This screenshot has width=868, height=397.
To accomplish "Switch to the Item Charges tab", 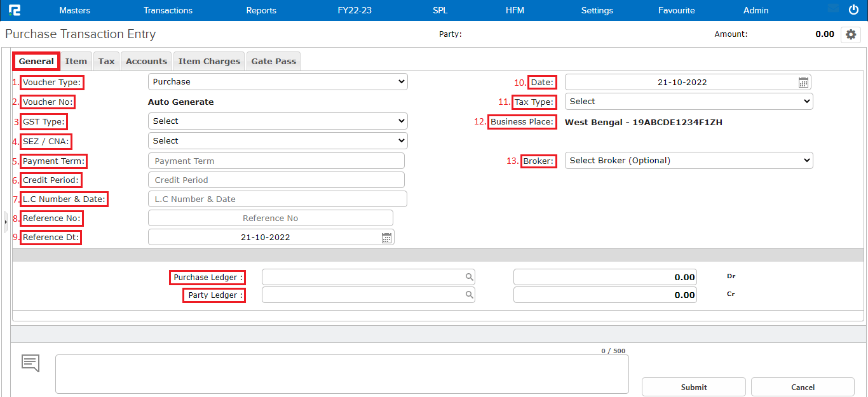I will tap(209, 60).
